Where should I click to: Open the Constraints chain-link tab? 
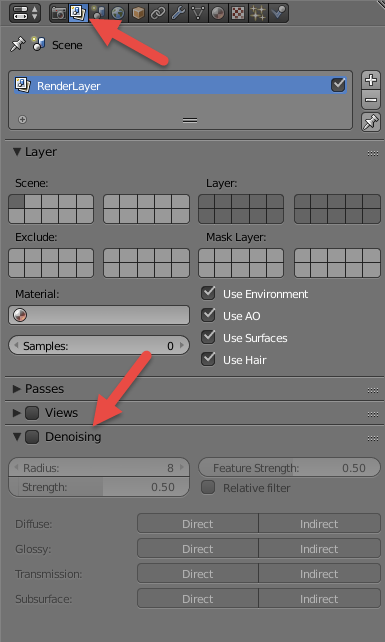[x=158, y=13]
